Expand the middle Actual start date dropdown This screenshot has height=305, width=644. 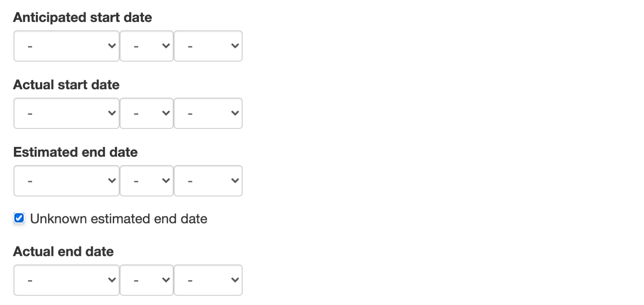pyautogui.click(x=147, y=113)
